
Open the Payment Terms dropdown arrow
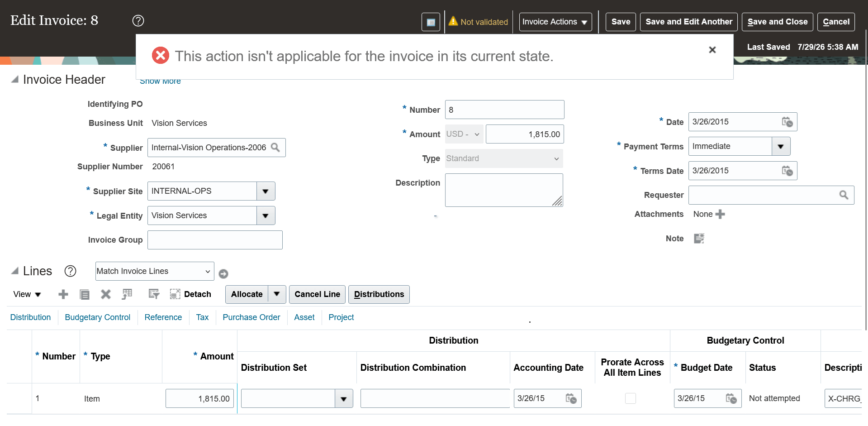(781, 146)
